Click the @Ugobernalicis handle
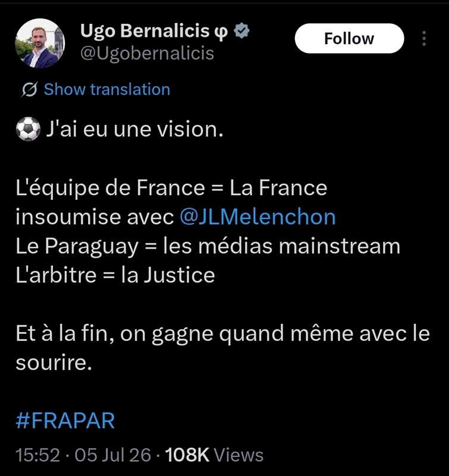The width and height of the screenshot is (449, 476). [147, 54]
